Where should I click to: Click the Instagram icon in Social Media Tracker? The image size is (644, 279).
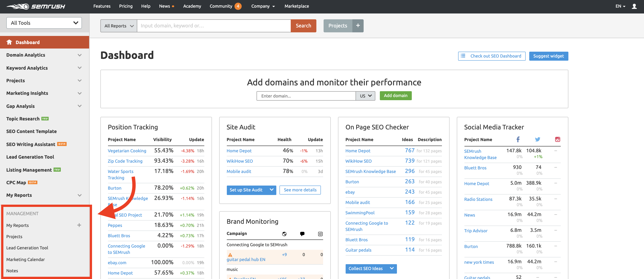click(558, 139)
